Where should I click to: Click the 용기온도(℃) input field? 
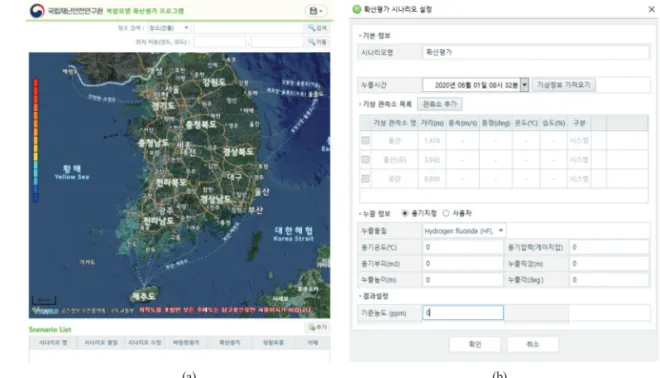463,247
